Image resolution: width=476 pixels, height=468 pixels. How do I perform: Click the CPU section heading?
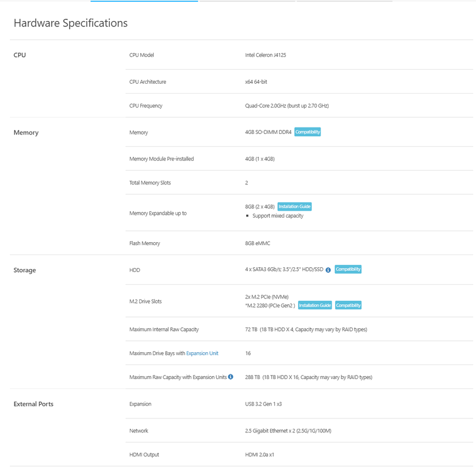(20, 55)
